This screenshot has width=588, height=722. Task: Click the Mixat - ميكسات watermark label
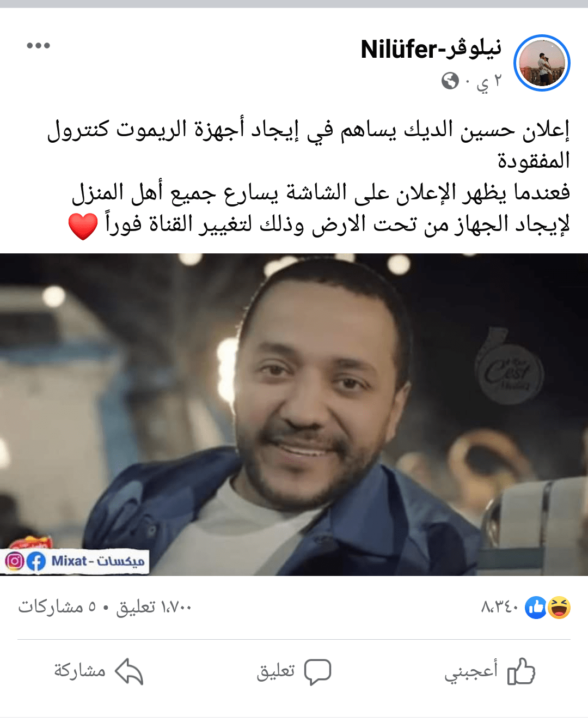tap(98, 561)
